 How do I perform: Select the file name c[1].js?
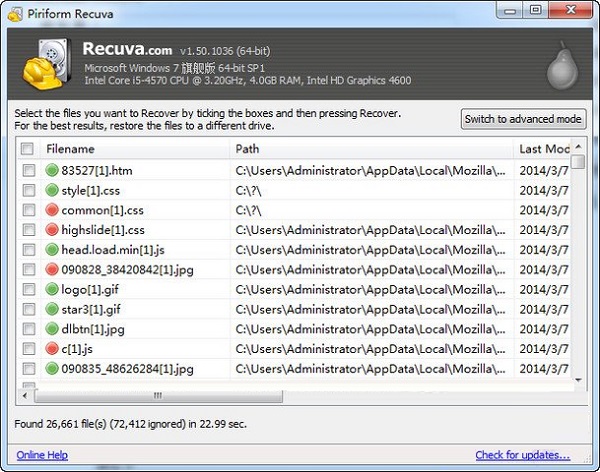point(77,349)
